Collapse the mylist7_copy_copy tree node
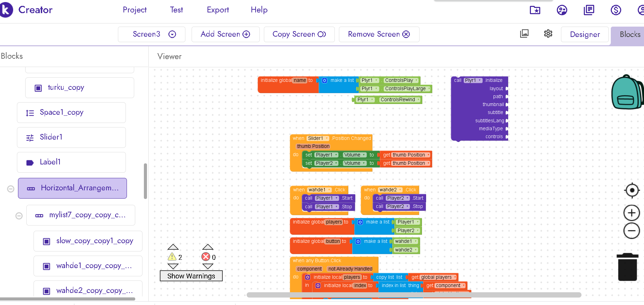The image size is (644, 305). click(x=19, y=216)
